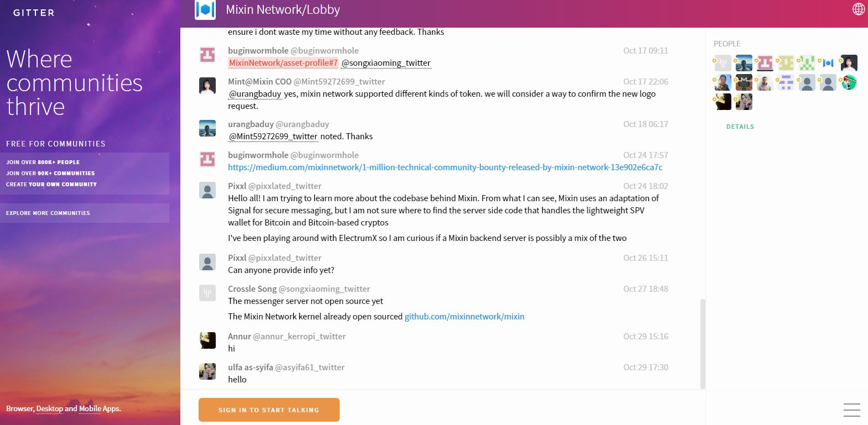
Task: Open the Details link under People
Action: click(740, 127)
